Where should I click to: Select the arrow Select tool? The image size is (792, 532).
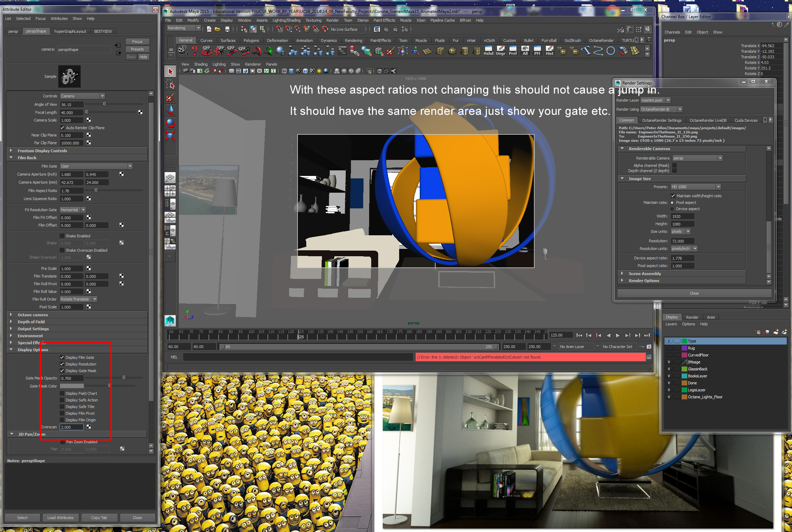(170, 72)
